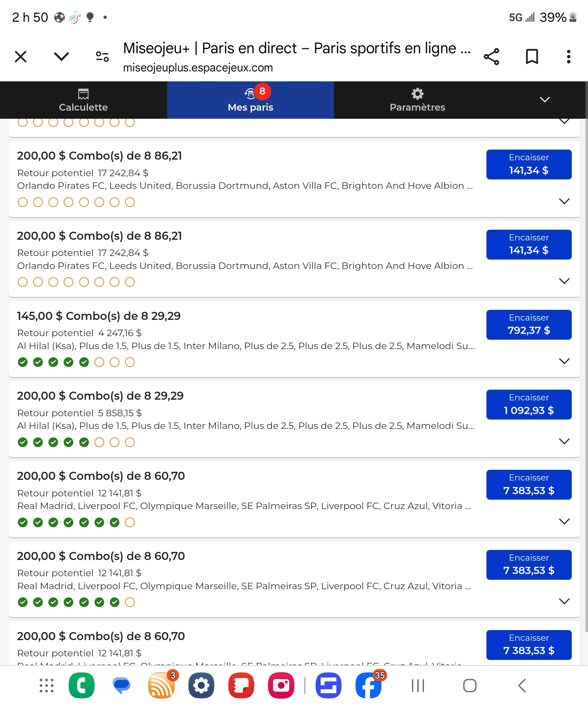Viewport: 588px width, 706px height.
Task: Expand the 5 858,15 $ potential return bet
Action: pyautogui.click(x=564, y=441)
